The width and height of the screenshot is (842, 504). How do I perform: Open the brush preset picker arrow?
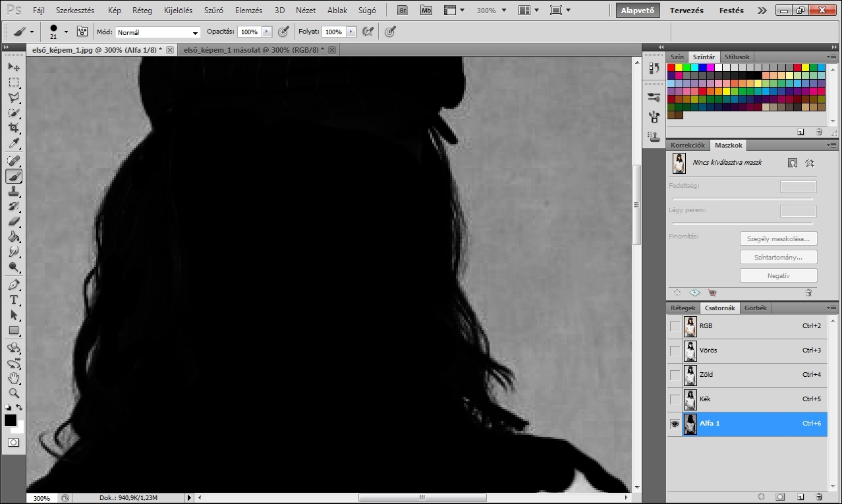66,32
